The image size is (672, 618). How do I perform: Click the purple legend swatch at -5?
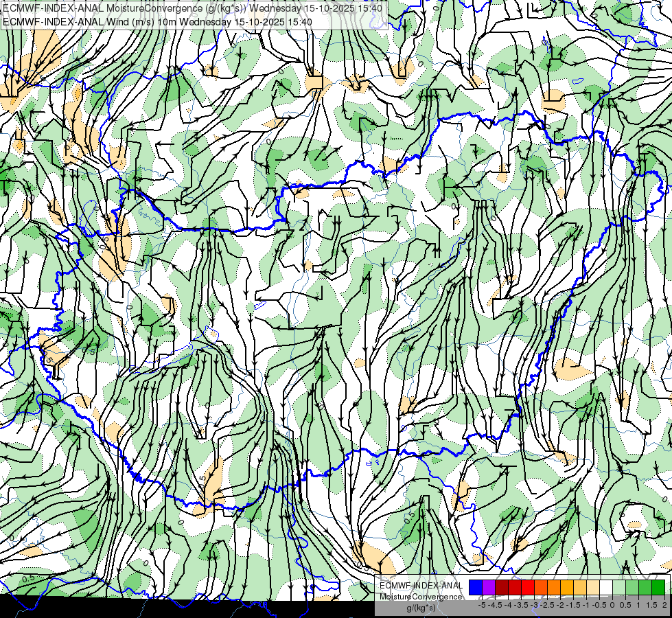coord(489,588)
